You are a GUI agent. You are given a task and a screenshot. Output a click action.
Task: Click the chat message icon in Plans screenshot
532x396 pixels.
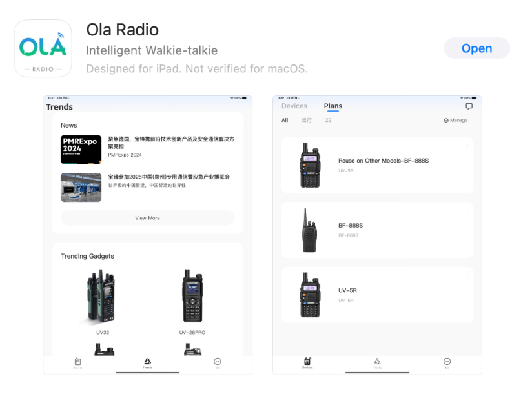tap(469, 106)
